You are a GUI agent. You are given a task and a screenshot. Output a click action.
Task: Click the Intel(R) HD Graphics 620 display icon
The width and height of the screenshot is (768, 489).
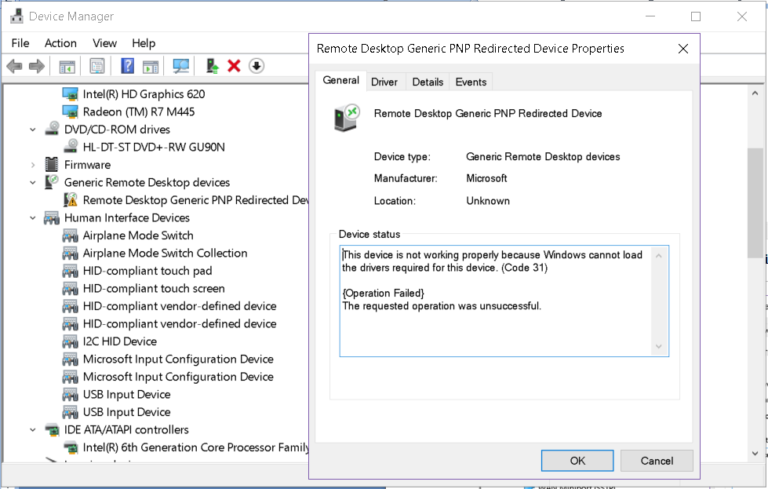[x=70, y=94]
